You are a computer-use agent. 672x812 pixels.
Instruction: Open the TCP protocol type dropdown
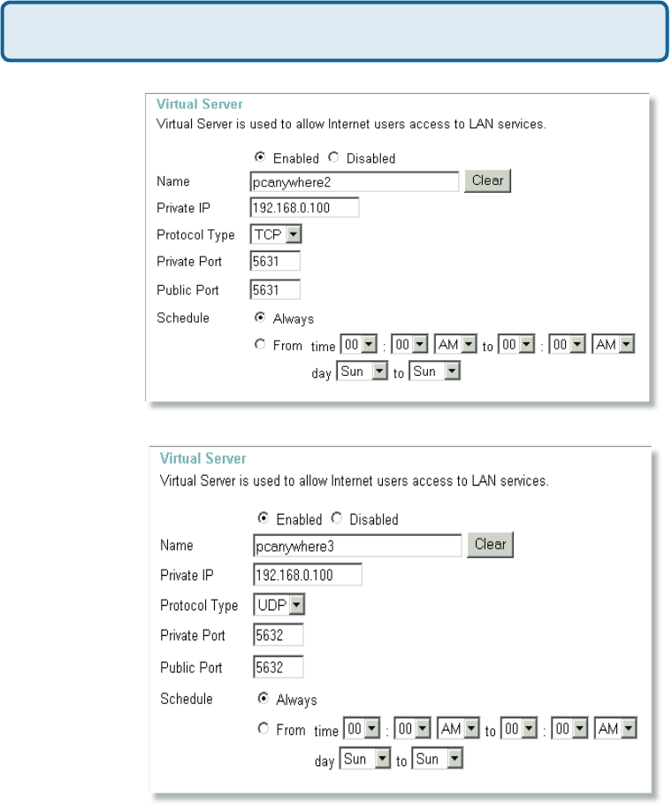pyautogui.click(x=276, y=234)
